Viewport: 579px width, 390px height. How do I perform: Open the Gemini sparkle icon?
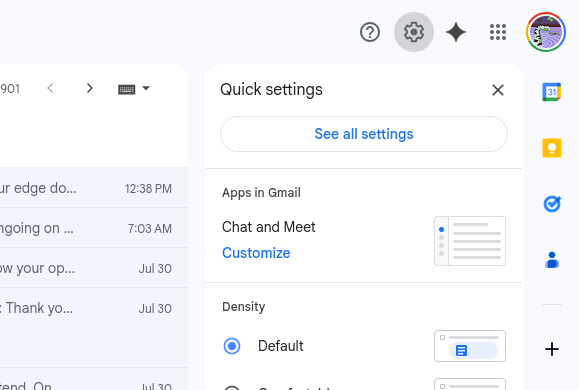[x=456, y=32]
